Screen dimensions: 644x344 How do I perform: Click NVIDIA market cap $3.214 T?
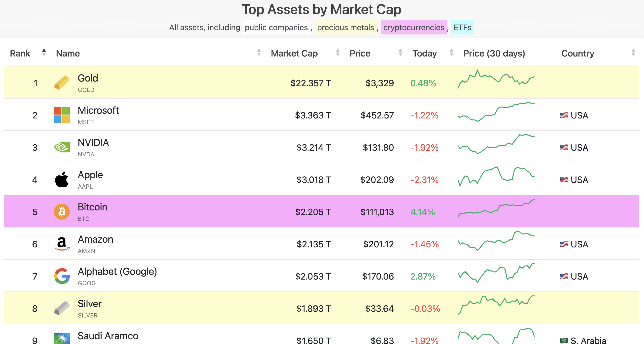[314, 147]
